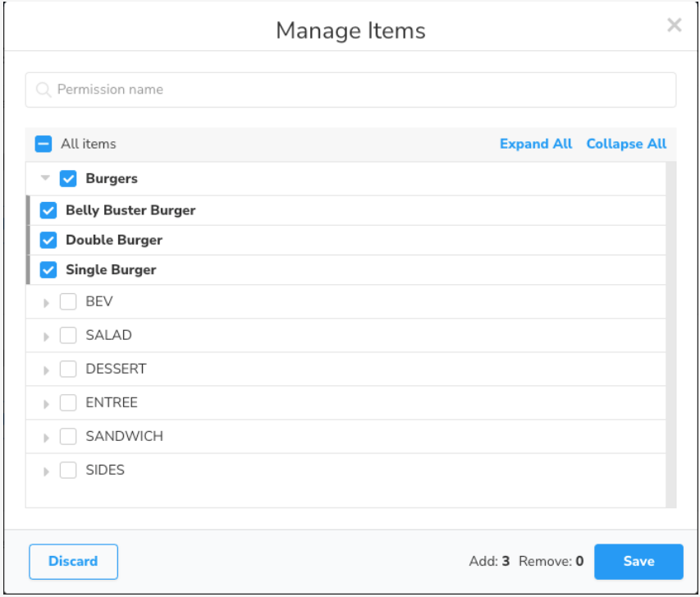The width and height of the screenshot is (700, 597).
Task: Enable the DESSERT category checkbox
Action: pos(68,369)
